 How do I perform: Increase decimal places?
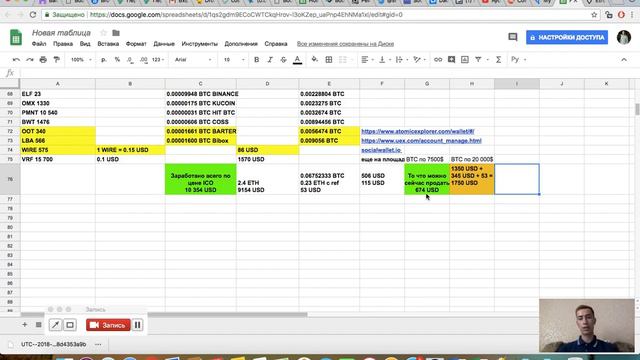pyautogui.click(x=143, y=60)
